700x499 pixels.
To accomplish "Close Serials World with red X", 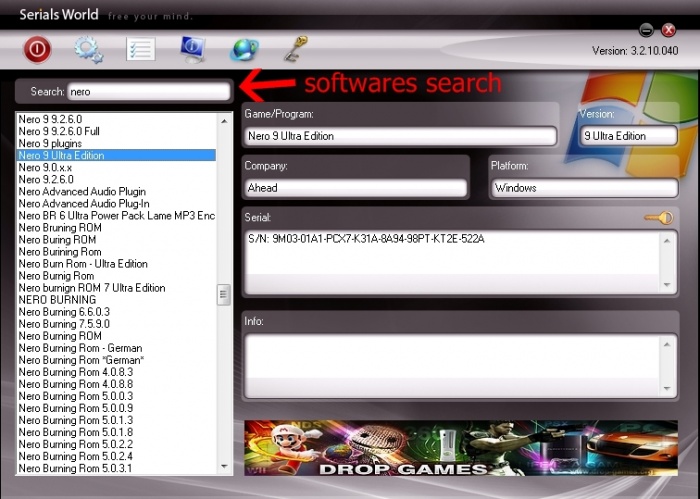I will point(668,30).
